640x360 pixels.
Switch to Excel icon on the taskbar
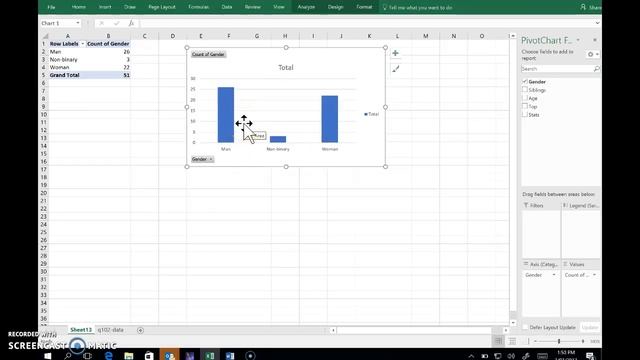coord(210,355)
